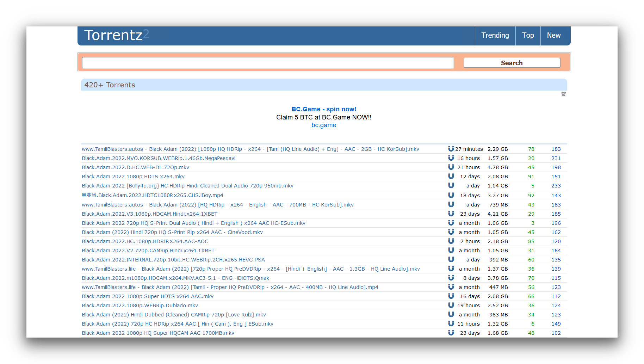The image size is (644, 364).
Task: Click magnet icon for 720p HQ S-Print Dual Audio row
Action: point(451,223)
